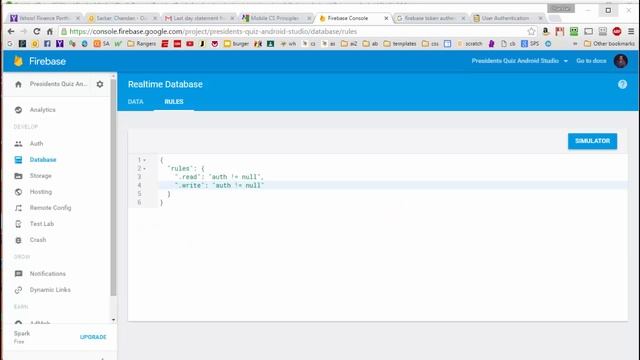The width and height of the screenshot is (640, 360).
Task: Click Presidents Quiz An... project name
Action: point(58,84)
